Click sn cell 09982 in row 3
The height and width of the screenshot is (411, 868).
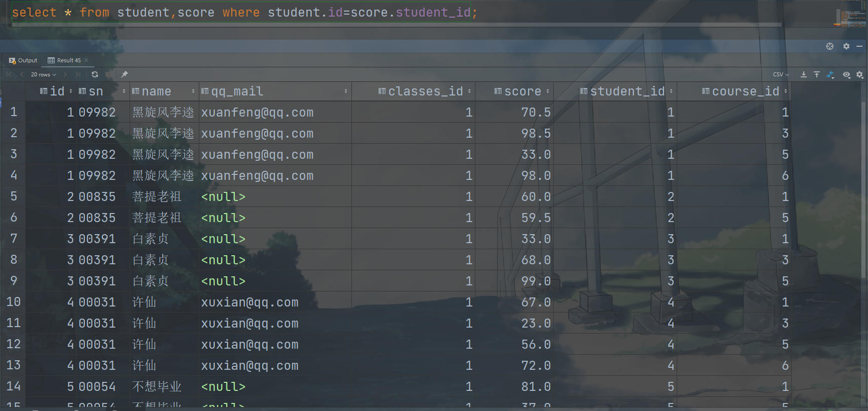click(102, 154)
